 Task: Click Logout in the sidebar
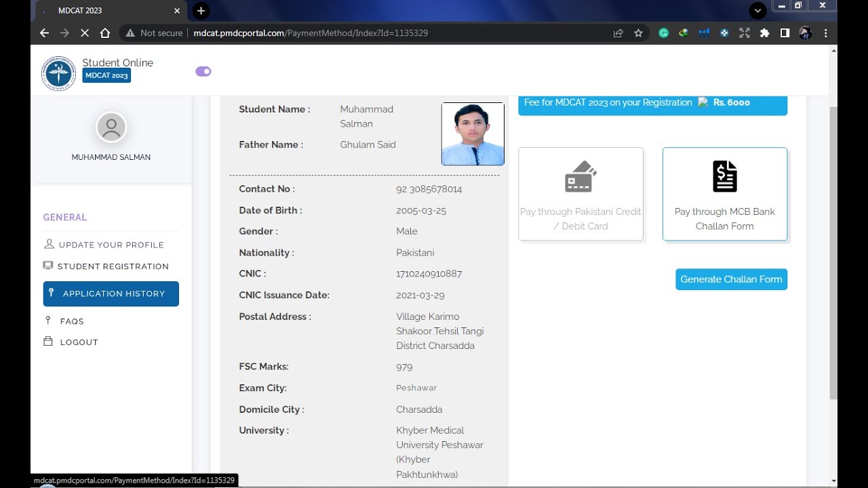pos(71,342)
